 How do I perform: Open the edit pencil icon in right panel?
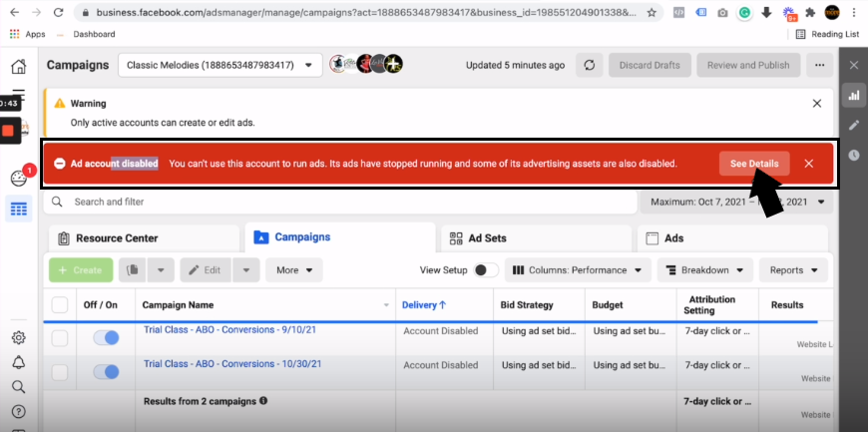854,125
